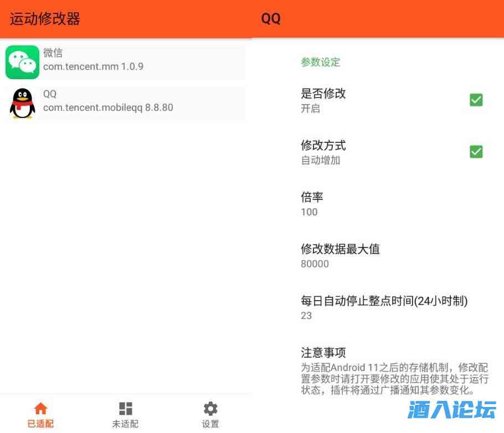Click the QQ name in app list

point(50,94)
